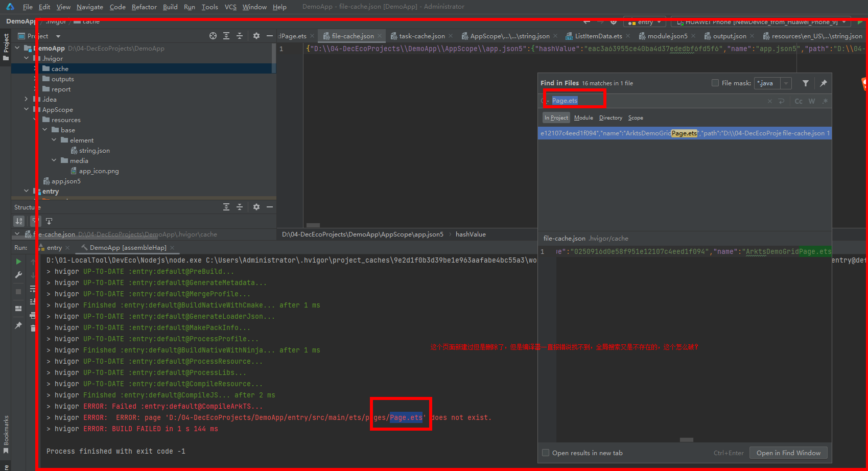Click autoscroll from source icon in Structure panel
Screen dimensions: 868x471
49,221
